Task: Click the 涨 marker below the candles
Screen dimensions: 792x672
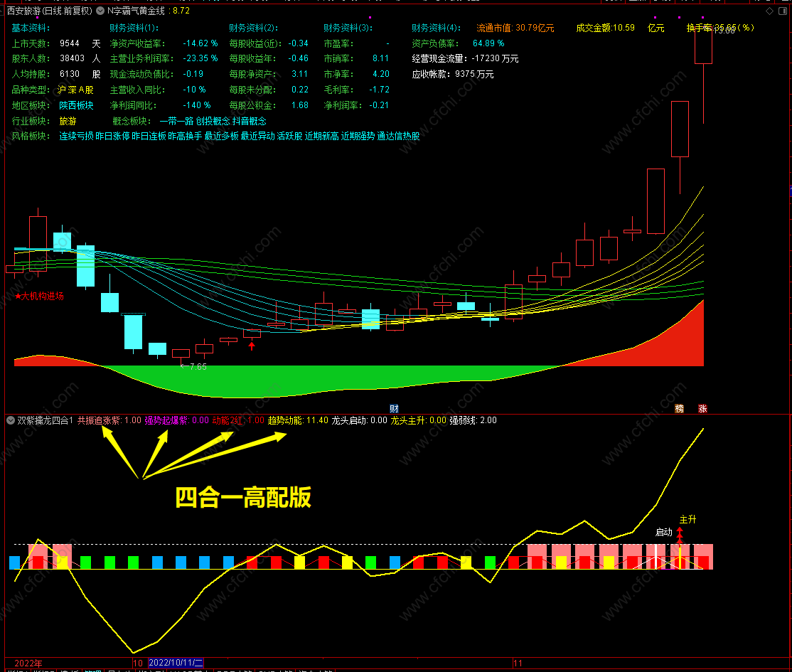Action: 702,409
